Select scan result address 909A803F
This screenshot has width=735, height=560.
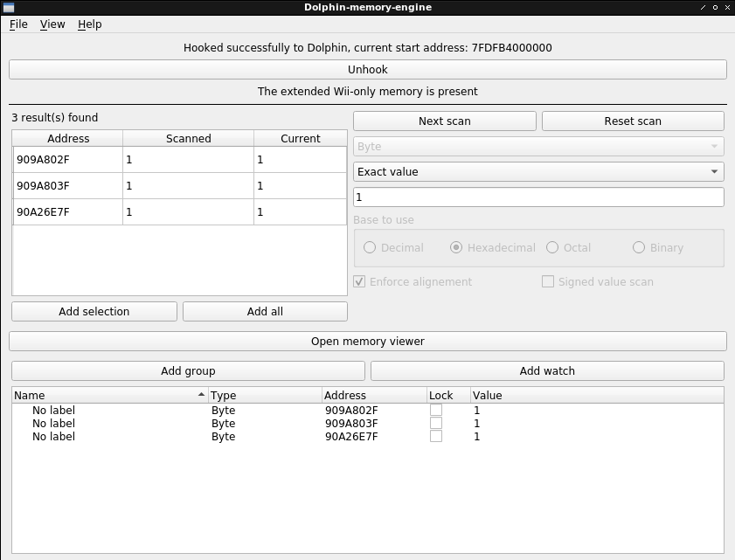point(68,186)
